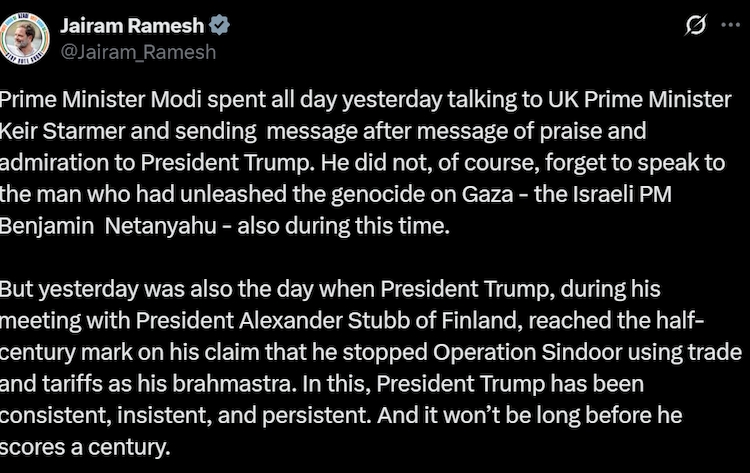This screenshot has width=750, height=473.
Task: Click the blue verified badge
Action: [220, 25]
